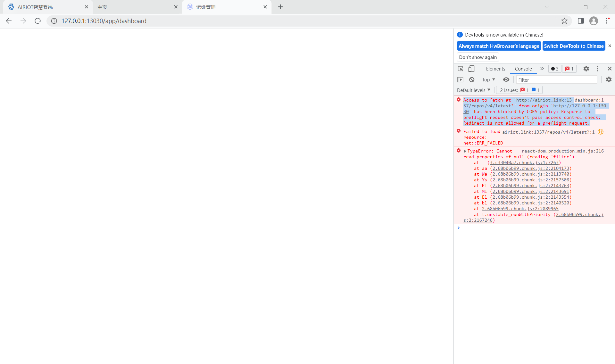This screenshot has height=364, width=615.
Task: Click net::ERR_FAILED error text
Action: coord(483,143)
